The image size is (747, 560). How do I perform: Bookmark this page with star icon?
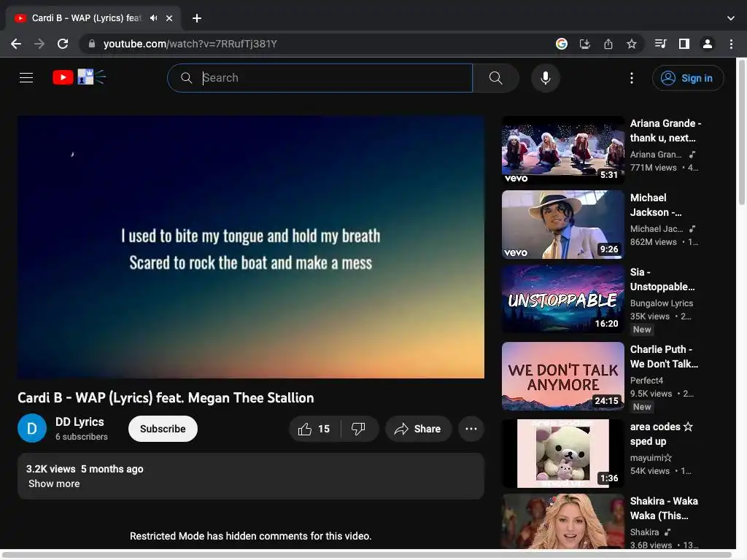(x=632, y=44)
